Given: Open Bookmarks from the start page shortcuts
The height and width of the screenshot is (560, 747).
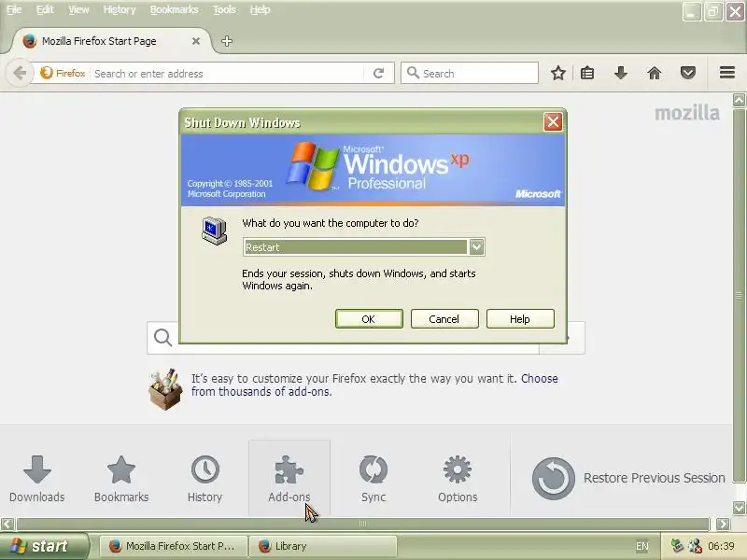Looking at the screenshot, I should point(121,479).
